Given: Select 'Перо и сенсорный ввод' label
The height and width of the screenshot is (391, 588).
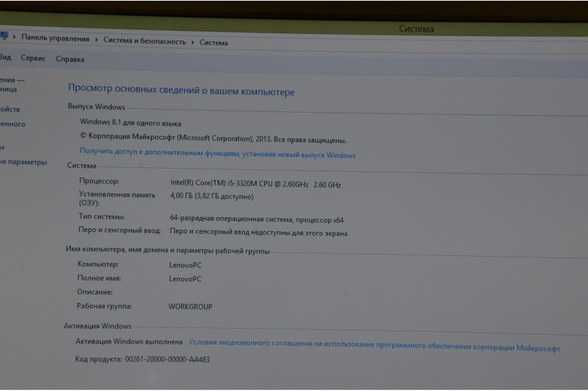Looking at the screenshot, I should 119,230.
